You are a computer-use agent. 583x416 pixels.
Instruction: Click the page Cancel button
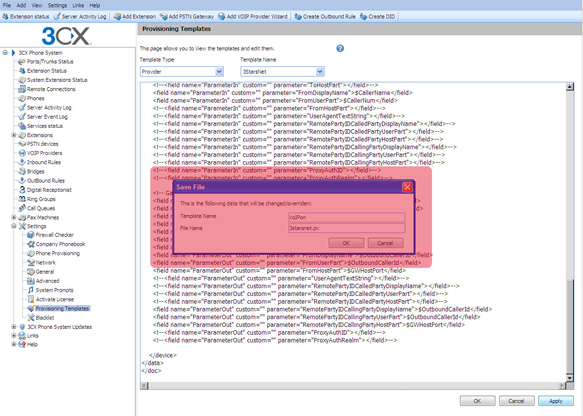tap(516, 401)
